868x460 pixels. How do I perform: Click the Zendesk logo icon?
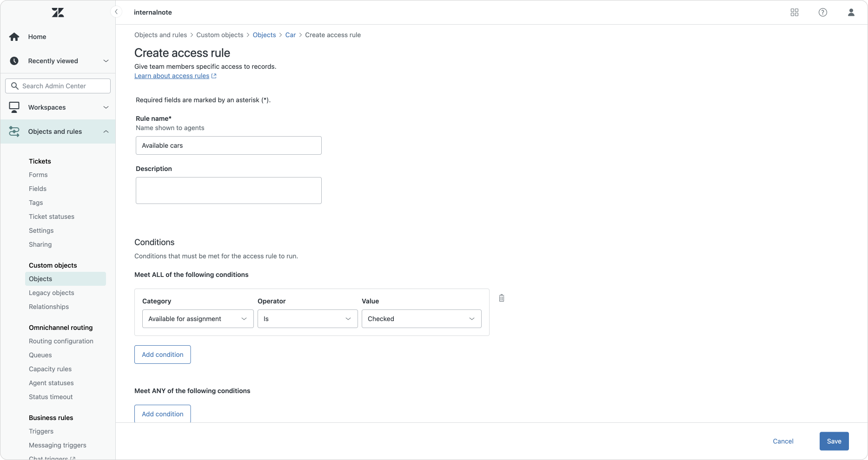tap(58, 13)
